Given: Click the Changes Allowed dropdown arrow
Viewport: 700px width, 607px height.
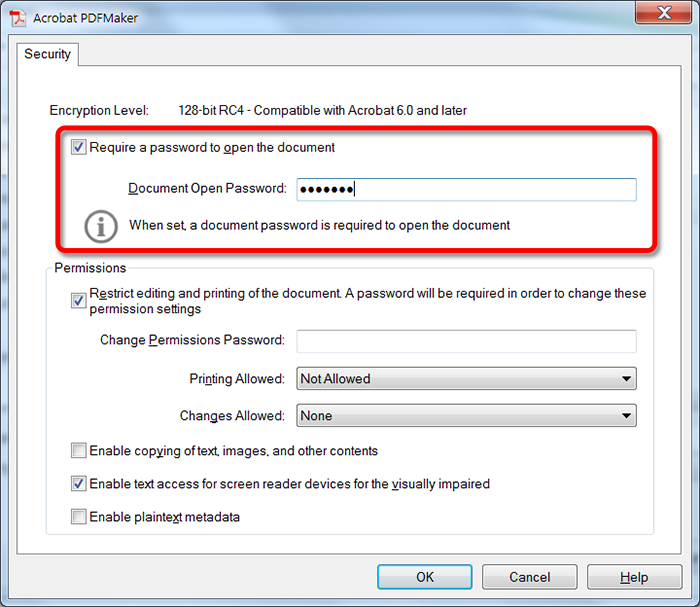Looking at the screenshot, I should 627,416.
